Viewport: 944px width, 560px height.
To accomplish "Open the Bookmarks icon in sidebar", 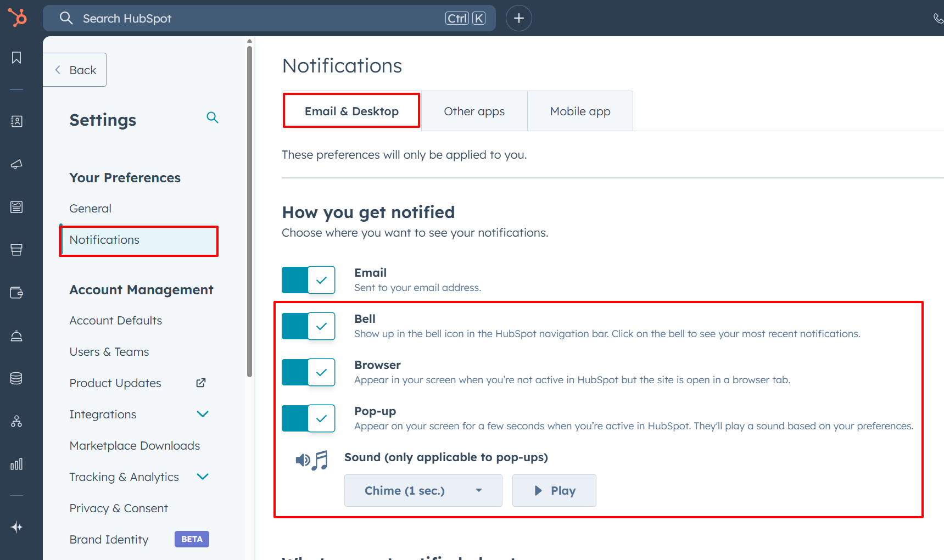I will (x=16, y=58).
